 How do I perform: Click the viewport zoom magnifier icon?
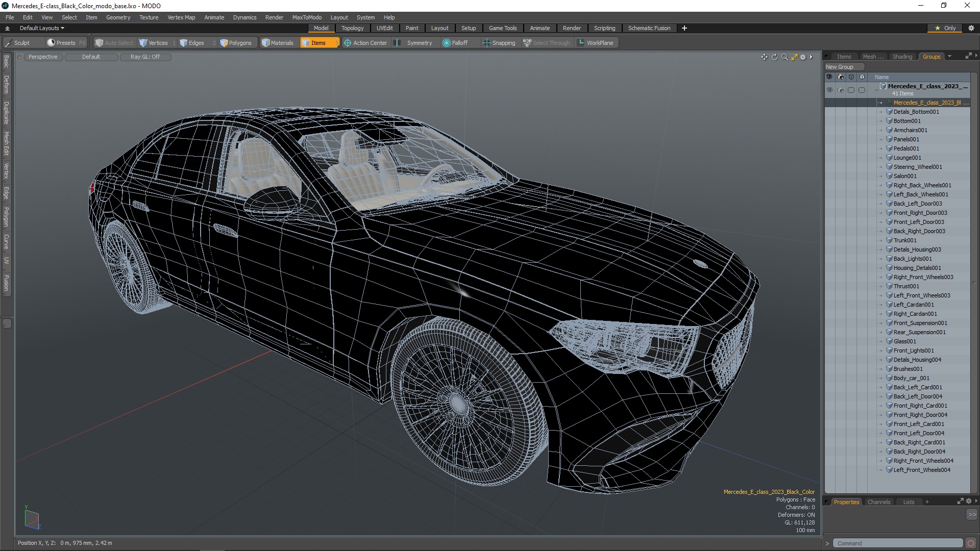click(785, 57)
